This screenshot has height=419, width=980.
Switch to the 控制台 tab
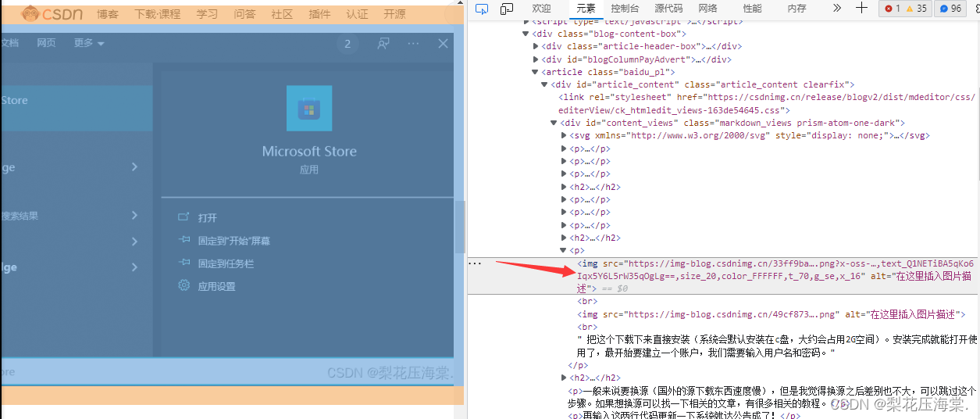[625, 8]
